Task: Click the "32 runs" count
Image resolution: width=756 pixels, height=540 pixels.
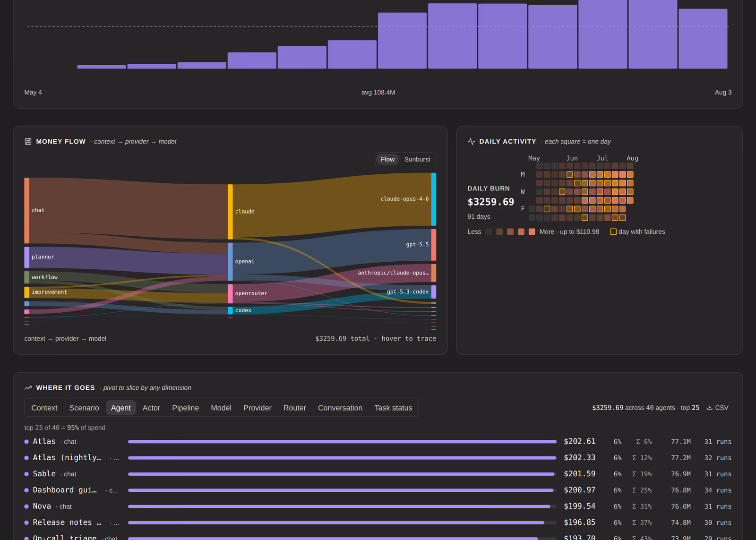Action: point(718,458)
